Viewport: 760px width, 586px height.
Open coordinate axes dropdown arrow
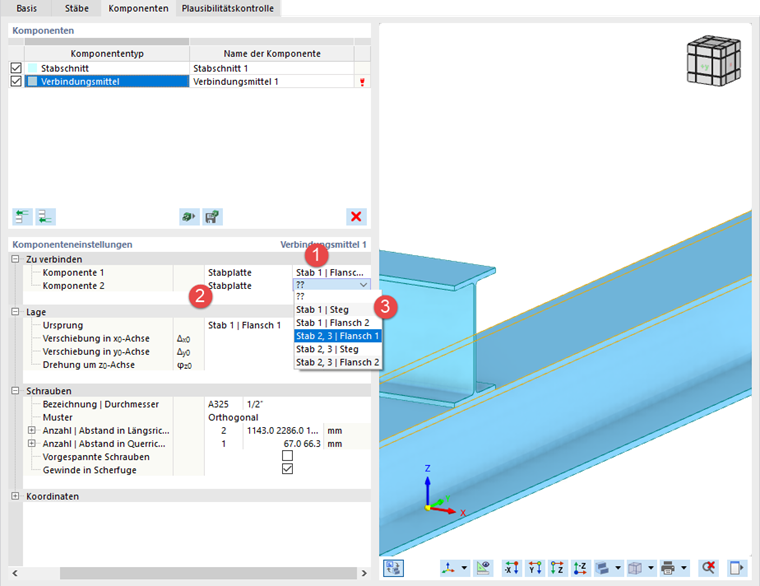point(464,568)
